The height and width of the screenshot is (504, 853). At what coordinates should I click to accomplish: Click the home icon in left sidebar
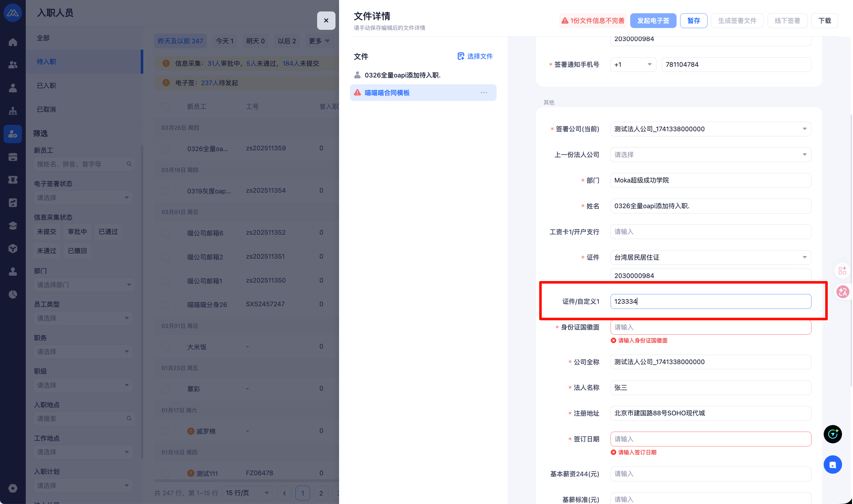(x=12, y=42)
